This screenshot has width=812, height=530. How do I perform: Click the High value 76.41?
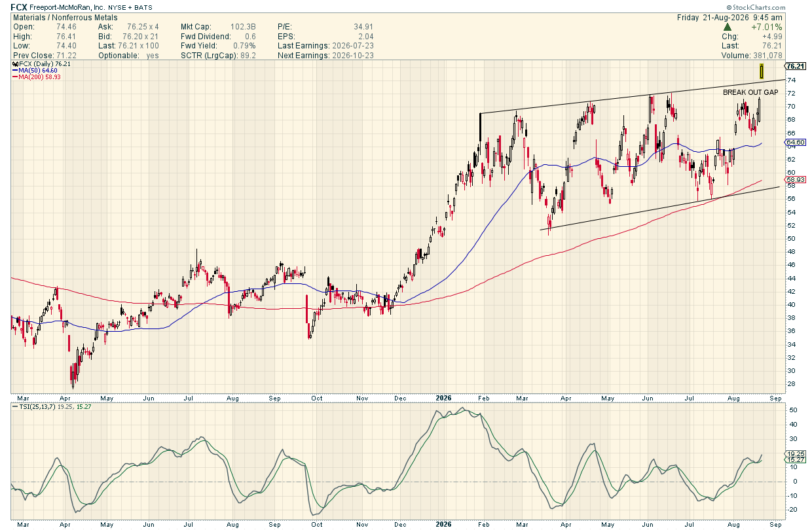[x=66, y=37]
